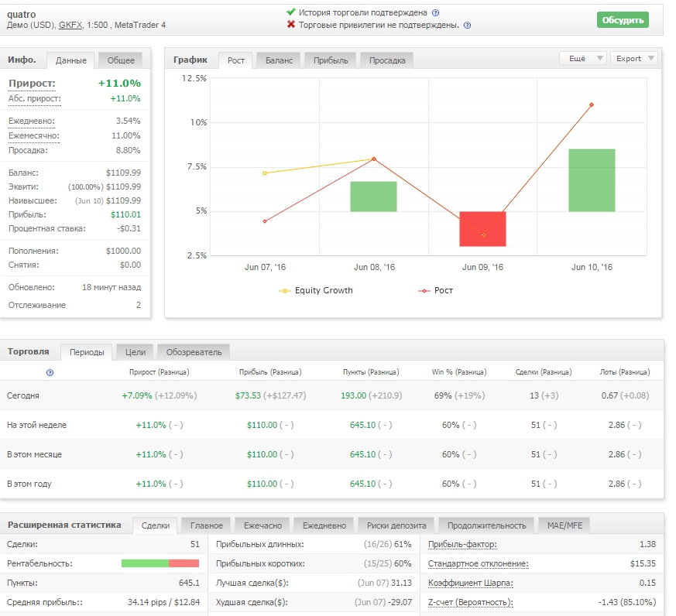Click the Просадка value 8.80%
The width and height of the screenshot is (676, 616).
click(128, 150)
